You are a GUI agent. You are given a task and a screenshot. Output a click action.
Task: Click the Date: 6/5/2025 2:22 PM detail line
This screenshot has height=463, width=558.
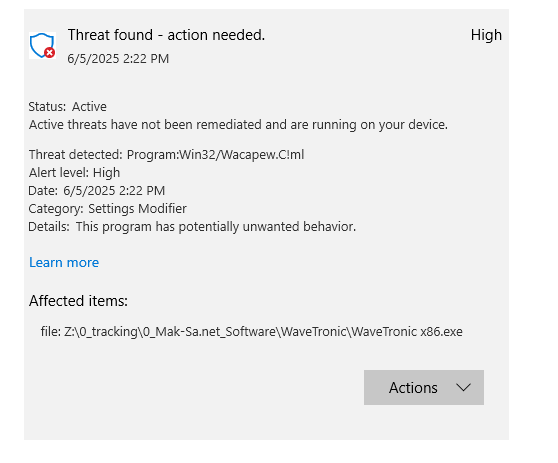point(97,191)
